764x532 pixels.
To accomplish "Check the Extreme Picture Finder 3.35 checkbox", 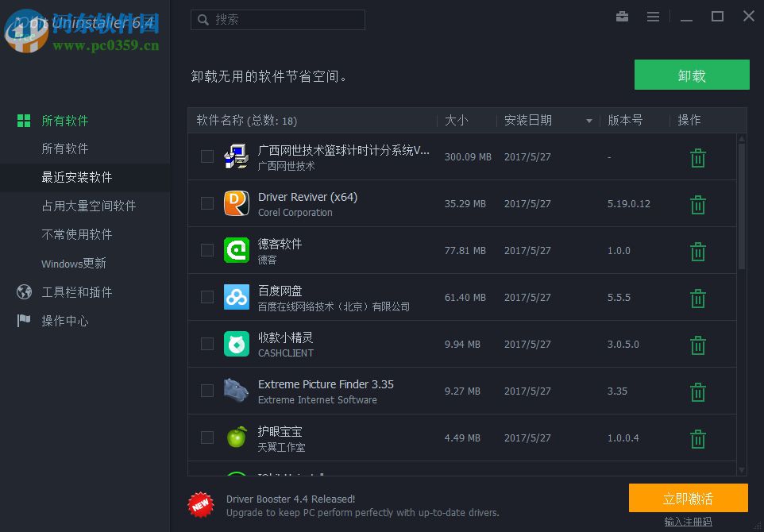I will (207, 391).
